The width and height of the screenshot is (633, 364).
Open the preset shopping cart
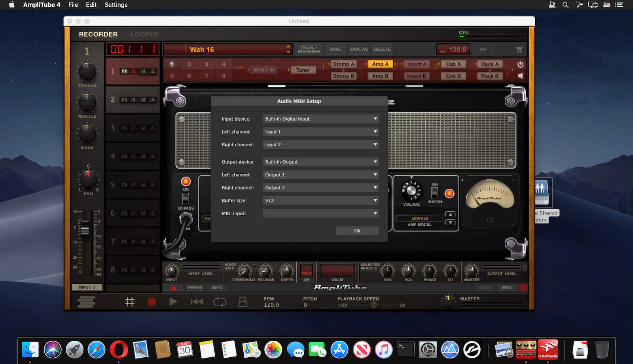point(519,49)
